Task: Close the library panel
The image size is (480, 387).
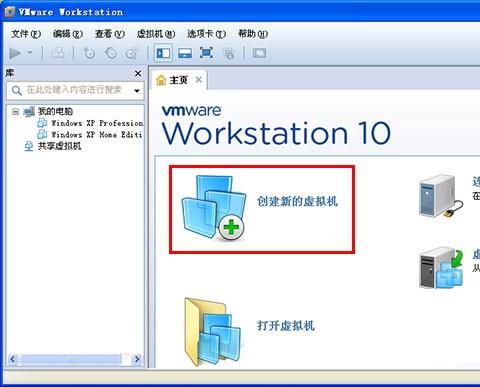Action: [138, 73]
